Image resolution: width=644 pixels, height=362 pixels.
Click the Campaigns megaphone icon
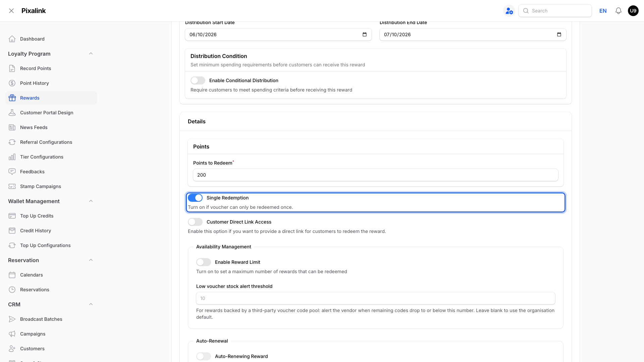[12, 334]
